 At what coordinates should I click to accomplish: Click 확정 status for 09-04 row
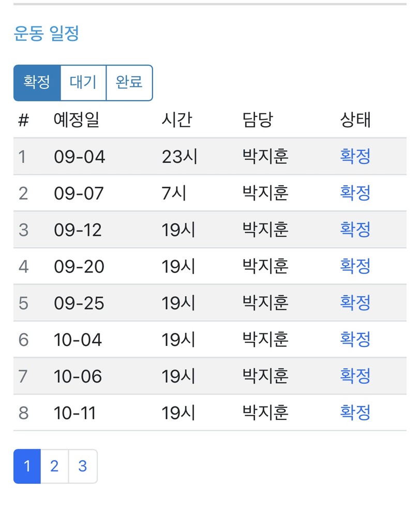coord(355,156)
